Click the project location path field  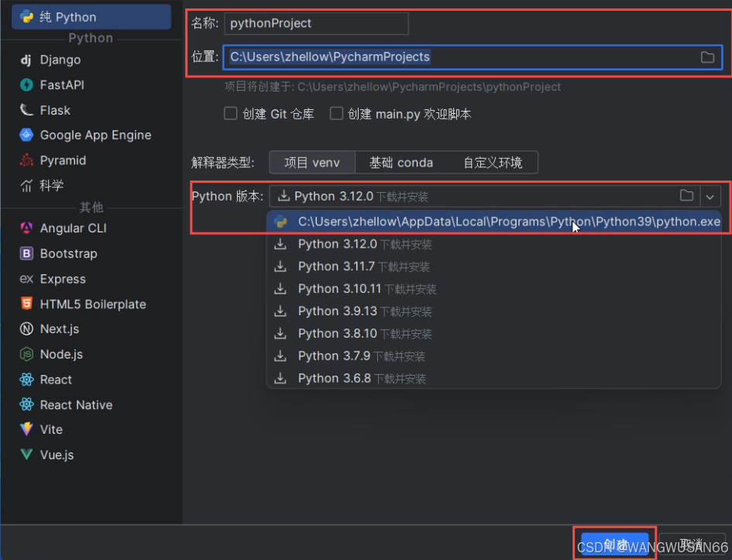(x=473, y=57)
